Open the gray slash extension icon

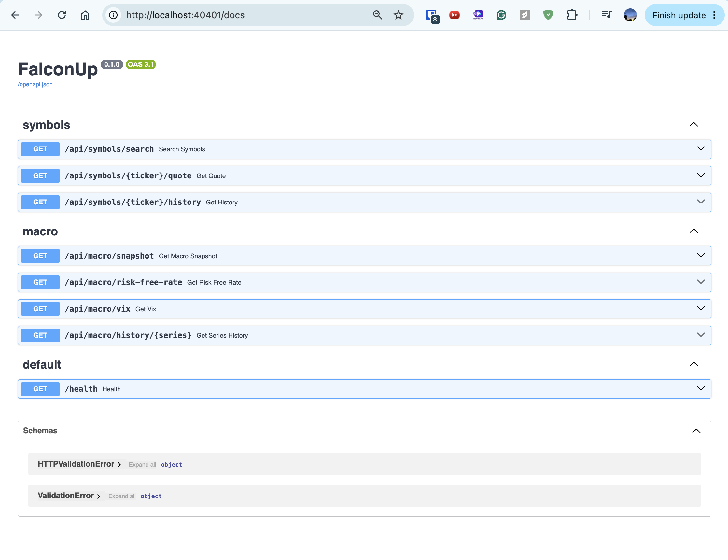click(x=525, y=15)
